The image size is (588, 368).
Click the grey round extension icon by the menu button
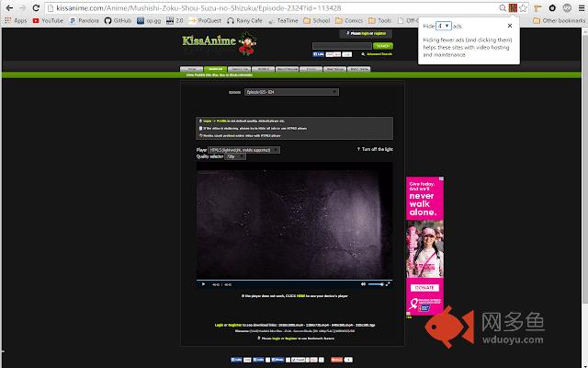[x=567, y=8]
